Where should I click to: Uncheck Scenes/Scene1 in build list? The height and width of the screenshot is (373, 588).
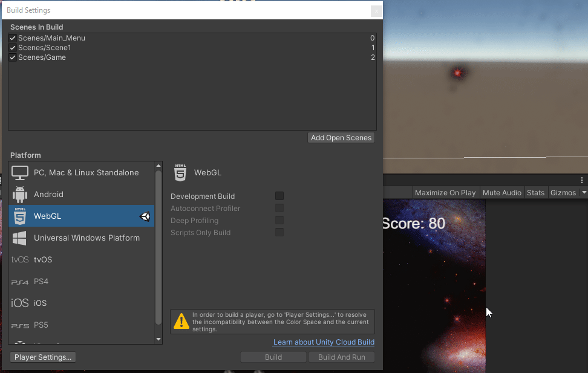coord(13,48)
